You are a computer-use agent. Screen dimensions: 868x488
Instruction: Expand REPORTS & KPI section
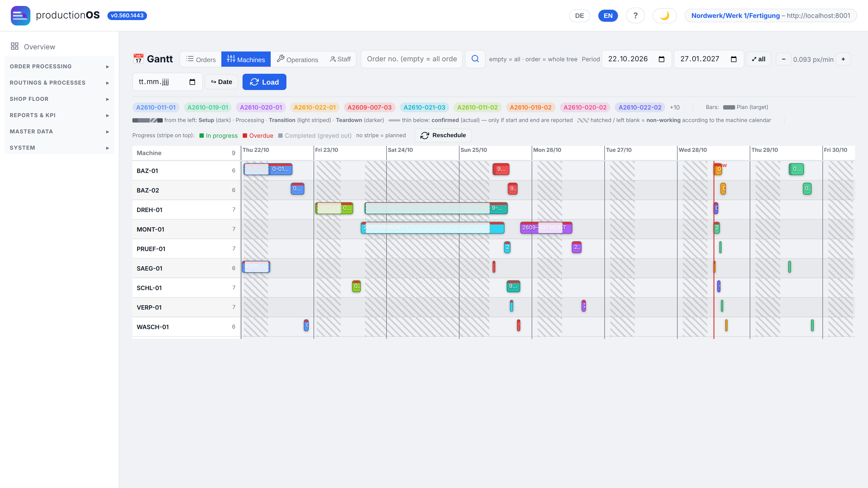pos(59,115)
